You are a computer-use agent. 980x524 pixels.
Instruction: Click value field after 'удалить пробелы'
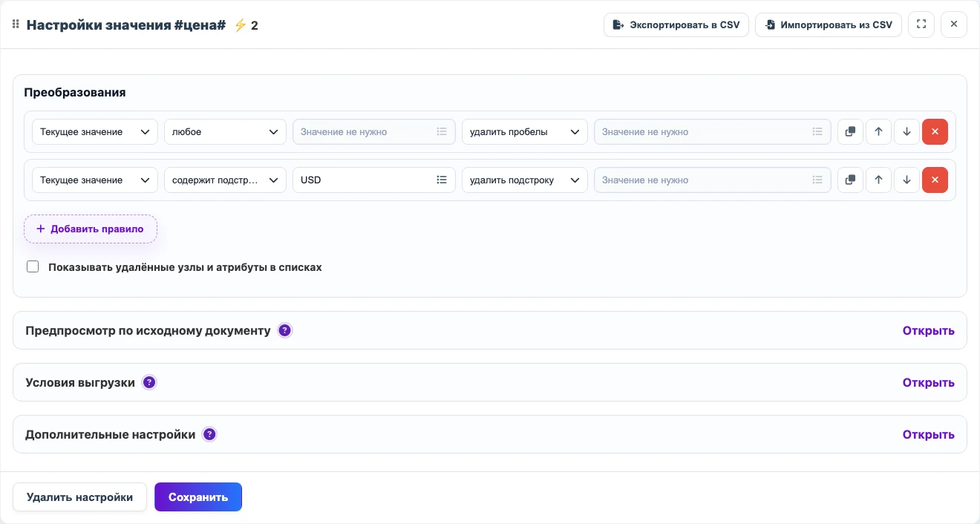tap(713, 131)
